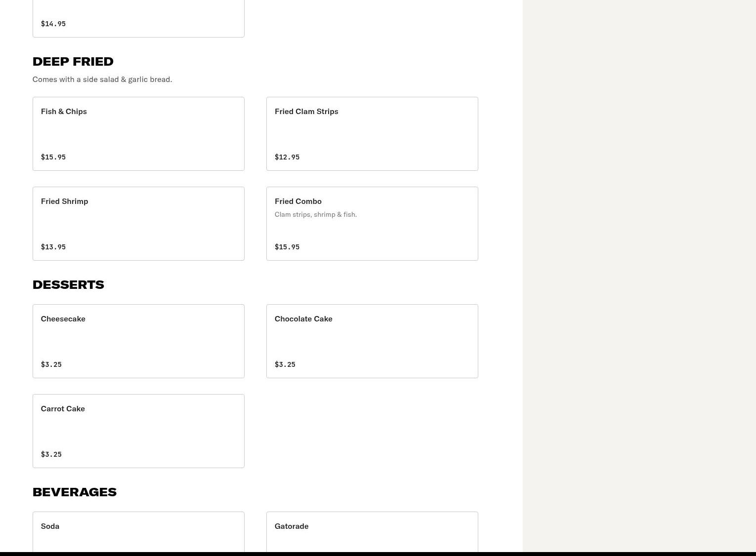Add the Fried Combo to order
The image size is (756, 556).
[372, 224]
